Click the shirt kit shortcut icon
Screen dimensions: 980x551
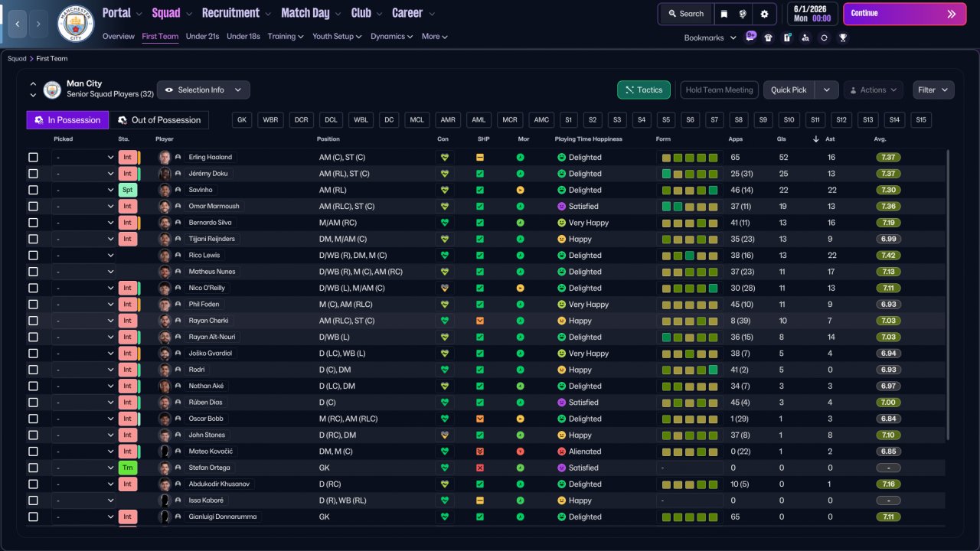(768, 37)
